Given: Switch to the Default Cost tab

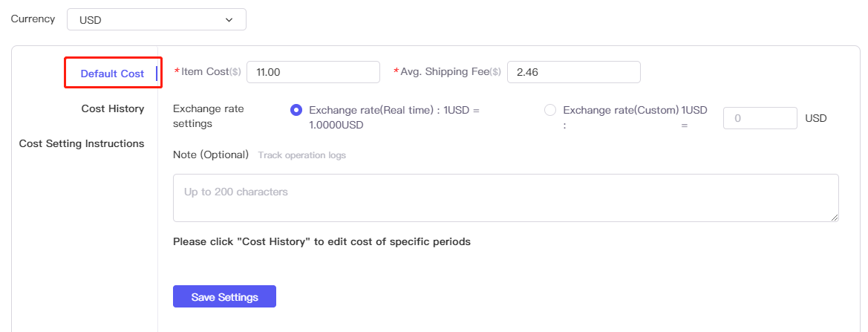Looking at the screenshot, I should 112,74.
